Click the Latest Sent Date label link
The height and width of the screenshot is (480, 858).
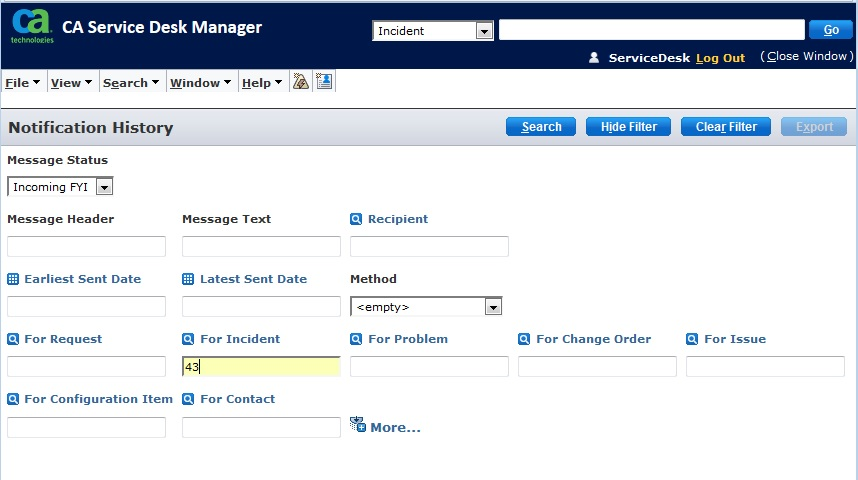click(x=253, y=279)
